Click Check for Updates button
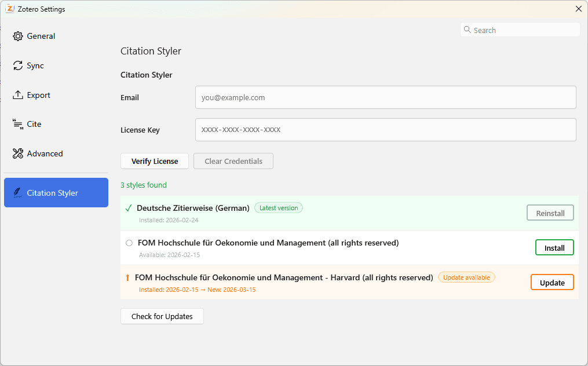The height and width of the screenshot is (366, 588). pos(162,316)
